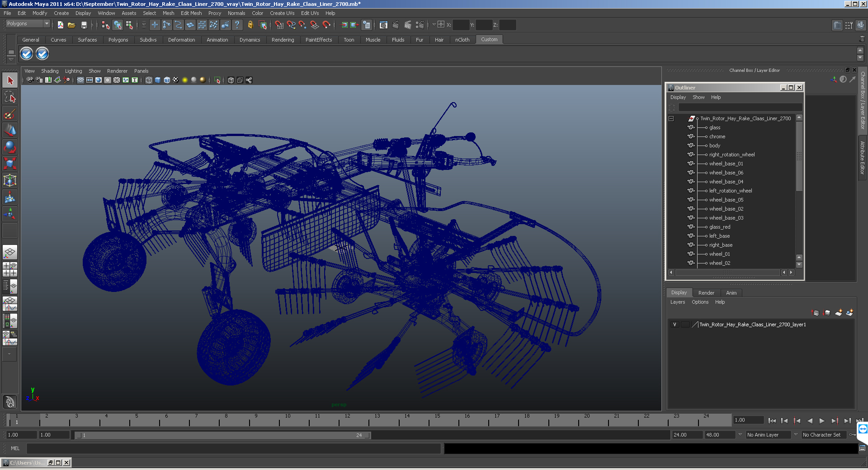Open a scene with folder icon

71,25
